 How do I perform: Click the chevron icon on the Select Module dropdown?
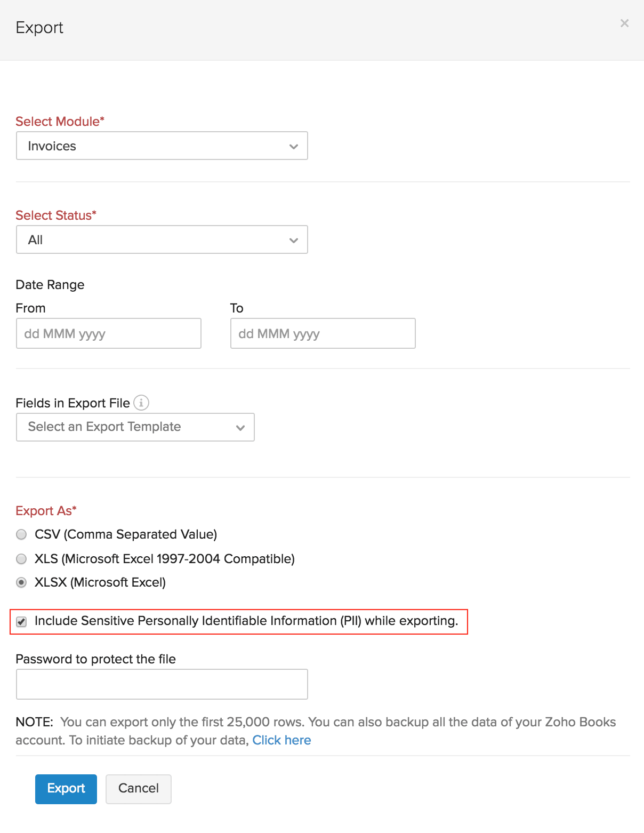[294, 146]
